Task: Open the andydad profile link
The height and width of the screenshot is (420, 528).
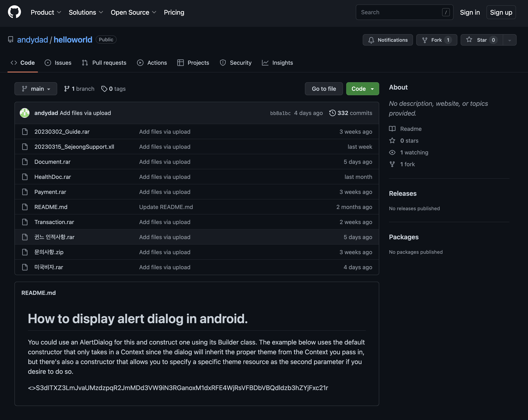Action: pyautogui.click(x=33, y=40)
